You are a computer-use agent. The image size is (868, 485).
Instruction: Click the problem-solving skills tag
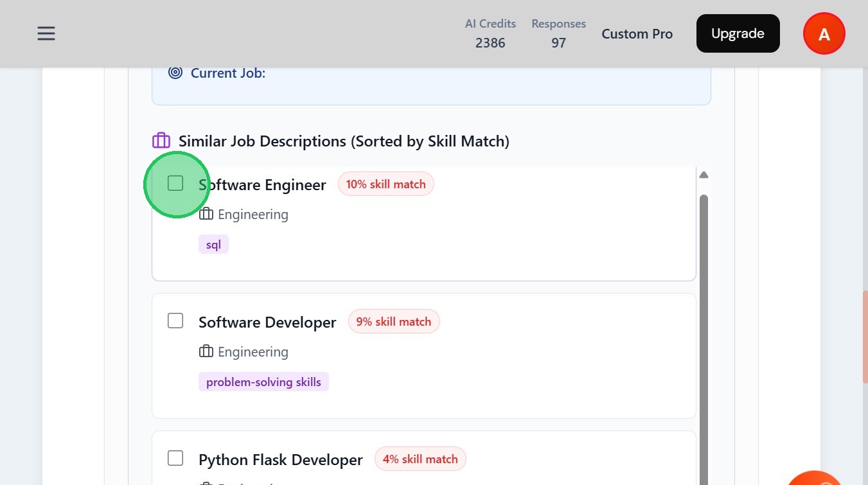(x=263, y=382)
